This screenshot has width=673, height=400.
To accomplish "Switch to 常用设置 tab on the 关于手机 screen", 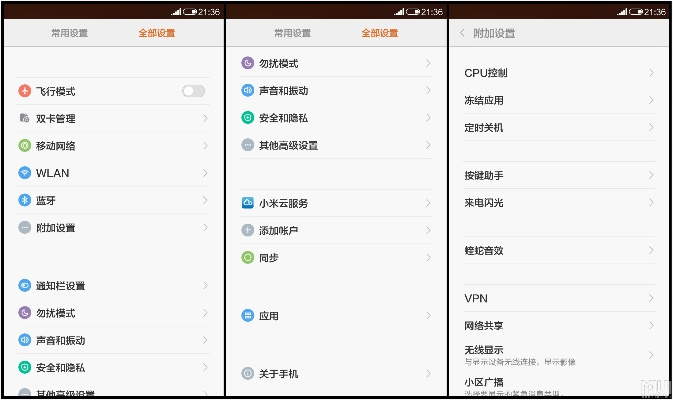I will coord(293,33).
